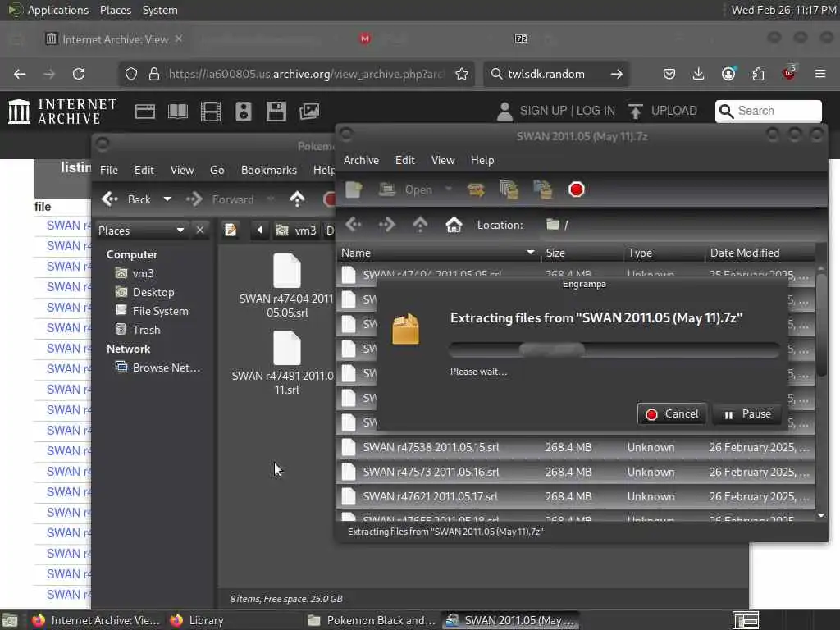The image size is (840, 630).
Task: Open the Bookmarks menu in file manager
Action: [269, 170]
